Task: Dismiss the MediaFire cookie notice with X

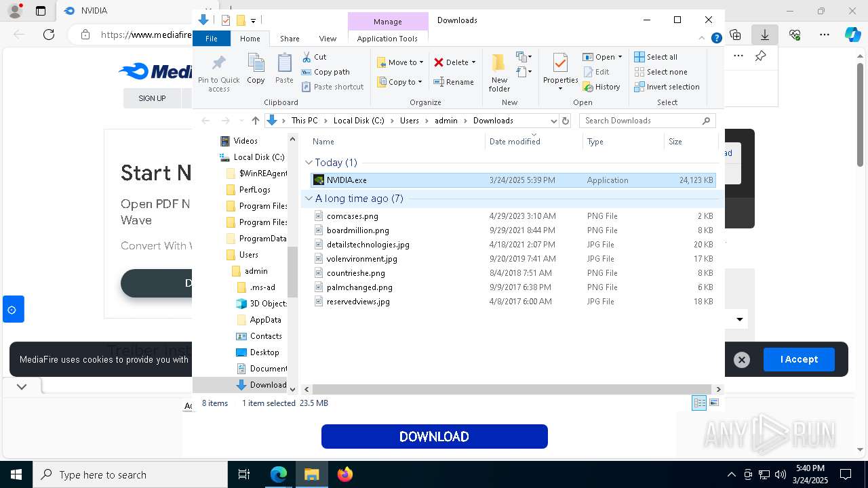Action: (742, 360)
